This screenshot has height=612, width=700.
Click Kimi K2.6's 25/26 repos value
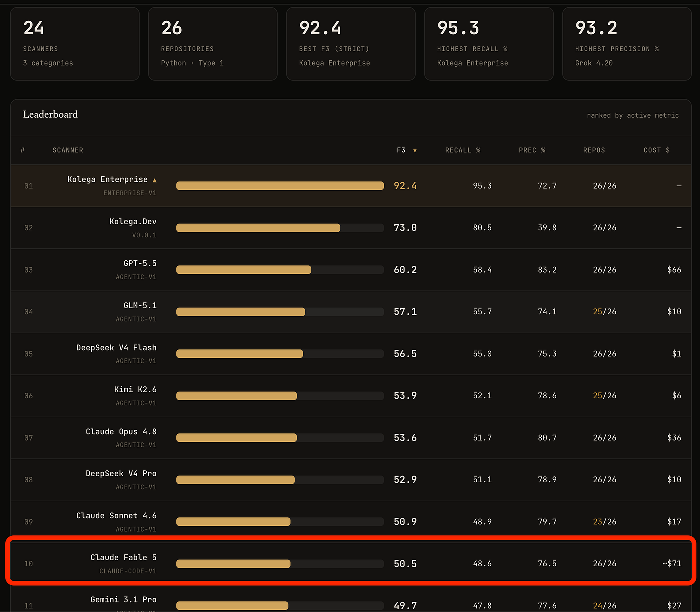pyautogui.click(x=604, y=396)
